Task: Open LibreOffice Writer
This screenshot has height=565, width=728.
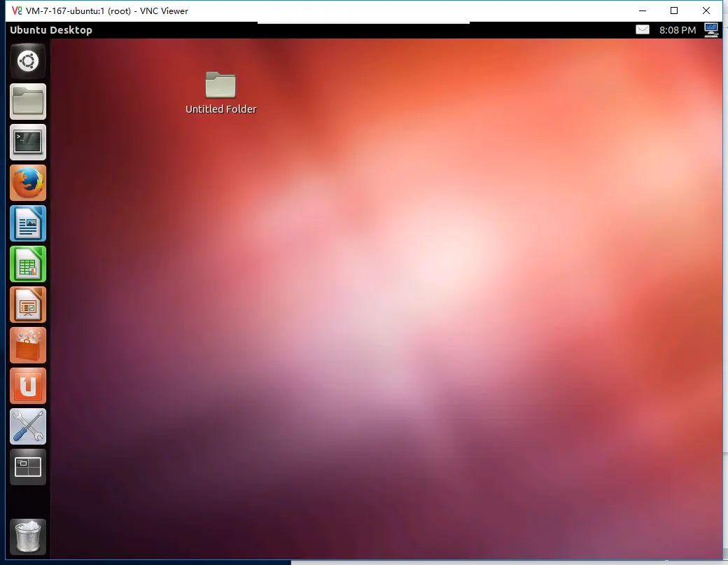Action: point(28,223)
